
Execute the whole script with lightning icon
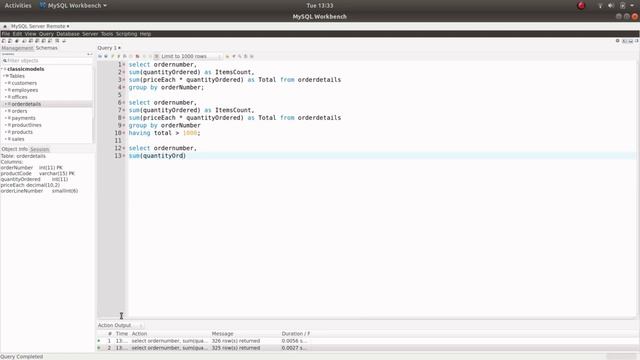click(113, 56)
